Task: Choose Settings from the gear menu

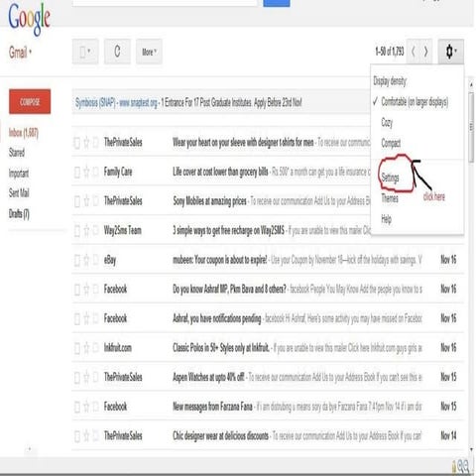Action: 390,178
